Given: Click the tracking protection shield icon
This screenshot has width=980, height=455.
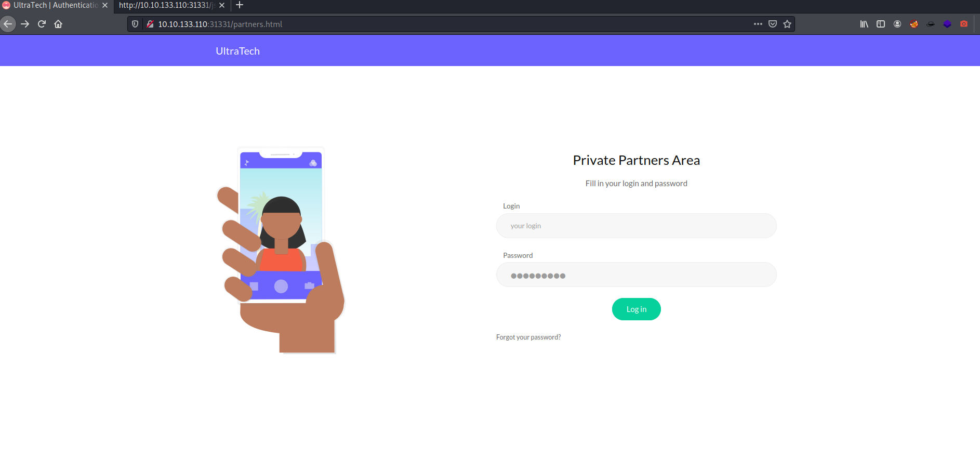Looking at the screenshot, I should (x=135, y=24).
